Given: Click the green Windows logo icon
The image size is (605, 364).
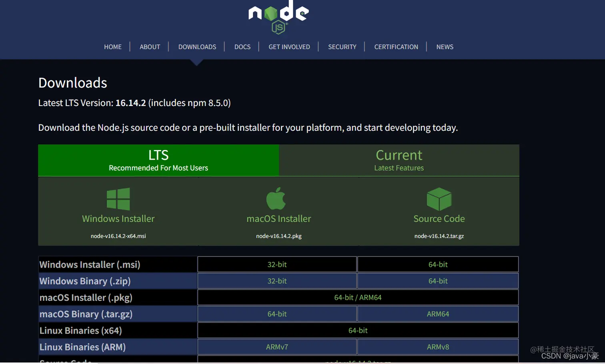Looking at the screenshot, I should pyautogui.click(x=118, y=199).
